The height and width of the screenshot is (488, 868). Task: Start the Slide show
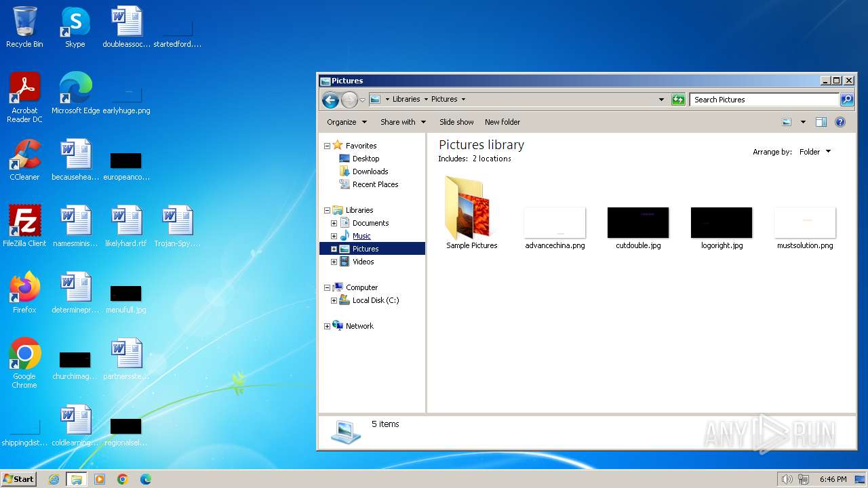click(456, 122)
